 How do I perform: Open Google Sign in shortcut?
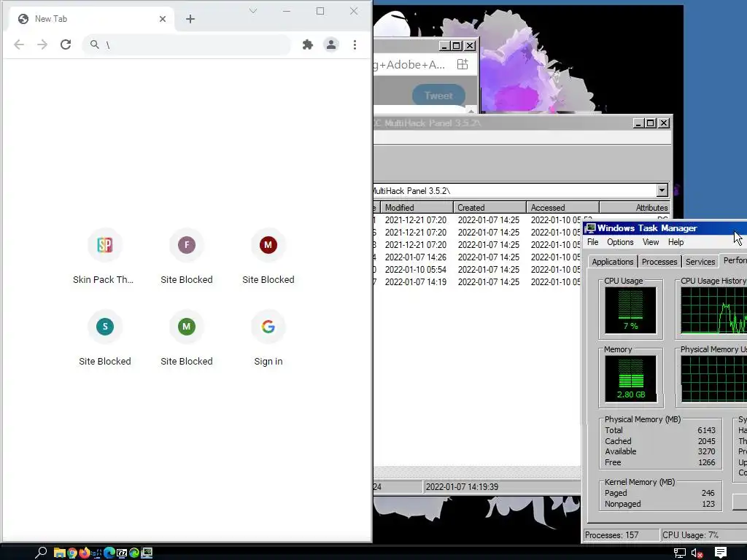[268, 338]
